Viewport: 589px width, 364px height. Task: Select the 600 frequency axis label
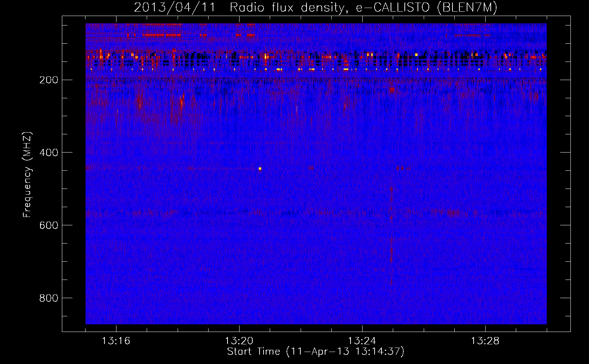pyautogui.click(x=48, y=226)
